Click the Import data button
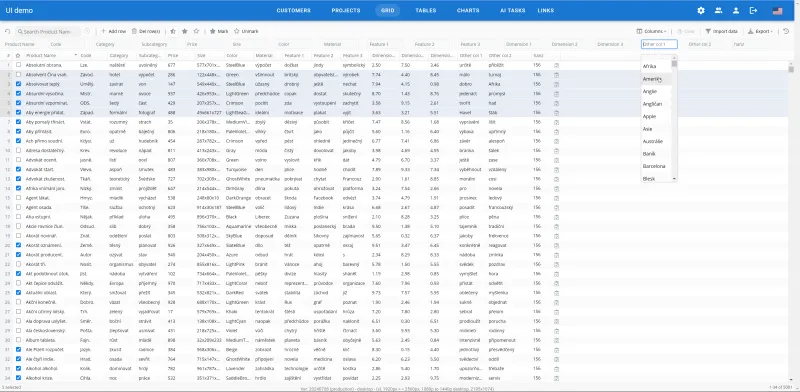Viewport: 800px width, 392px height. point(721,31)
